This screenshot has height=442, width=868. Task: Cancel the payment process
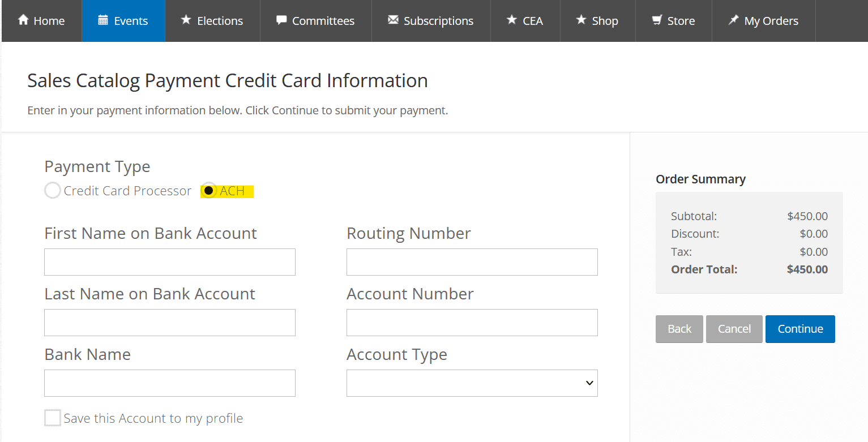pos(734,329)
